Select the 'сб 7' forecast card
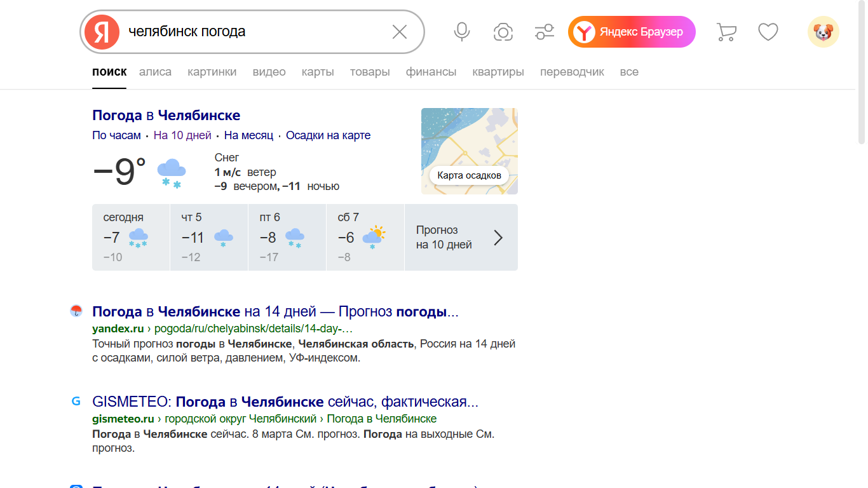This screenshot has height=488, width=868. point(365,237)
